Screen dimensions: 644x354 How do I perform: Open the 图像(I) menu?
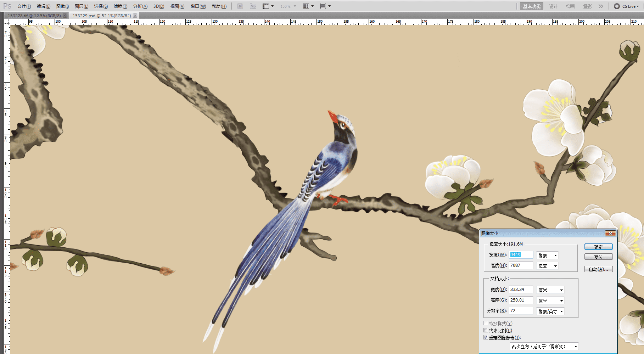tap(63, 6)
